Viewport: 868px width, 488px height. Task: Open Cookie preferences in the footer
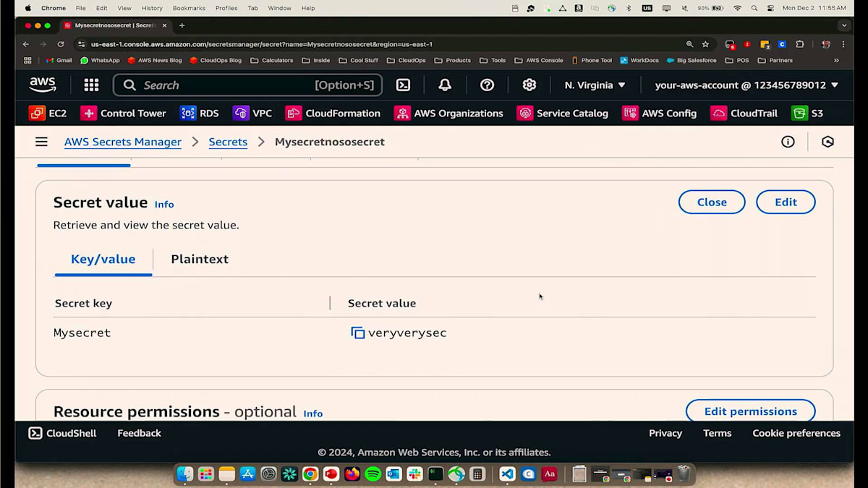click(x=796, y=433)
